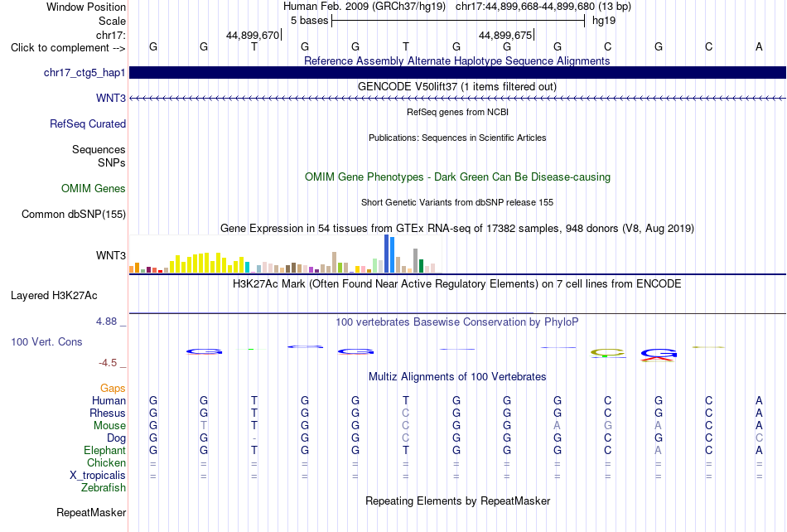Click the Mouse species label
Screen dimensions: 787x532
[109, 426]
